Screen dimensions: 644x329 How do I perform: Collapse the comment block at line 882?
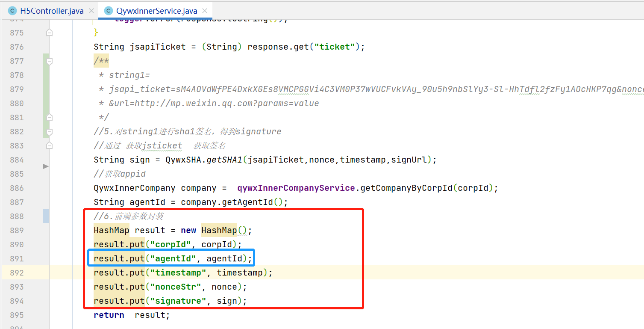click(x=49, y=131)
